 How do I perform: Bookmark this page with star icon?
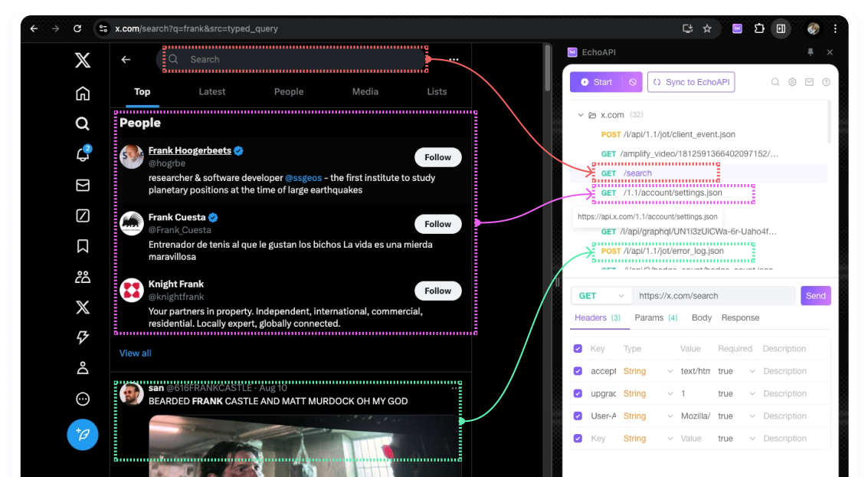tap(707, 28)
